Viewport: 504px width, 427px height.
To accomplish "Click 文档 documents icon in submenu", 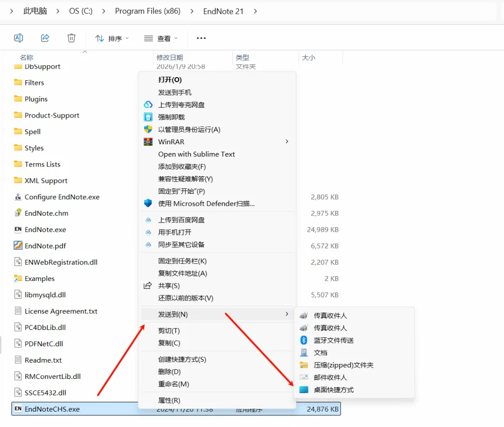I will pos(304,352).
